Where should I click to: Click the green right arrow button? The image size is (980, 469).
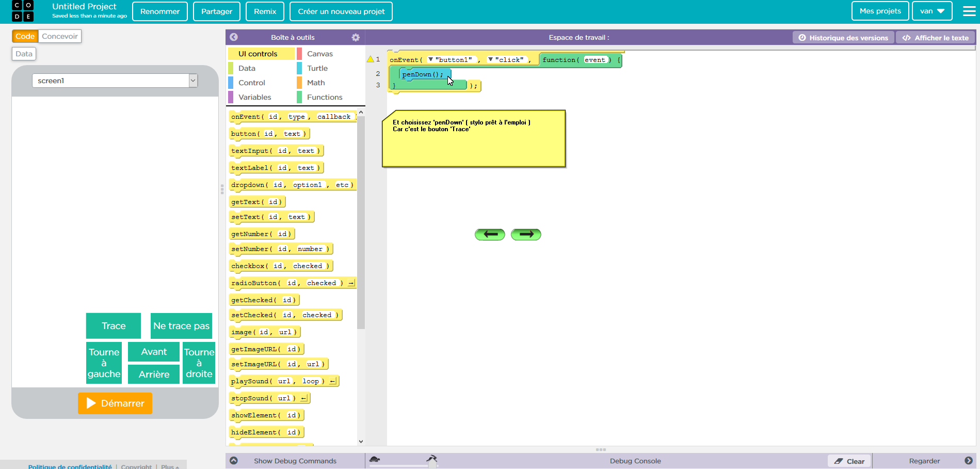point(526,234)
